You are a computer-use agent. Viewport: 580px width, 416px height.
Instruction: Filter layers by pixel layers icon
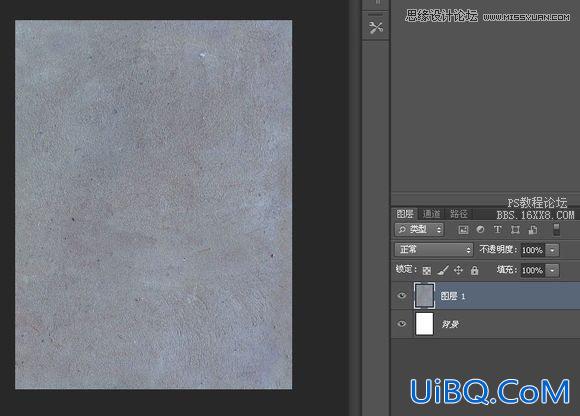tap(463, 230)
